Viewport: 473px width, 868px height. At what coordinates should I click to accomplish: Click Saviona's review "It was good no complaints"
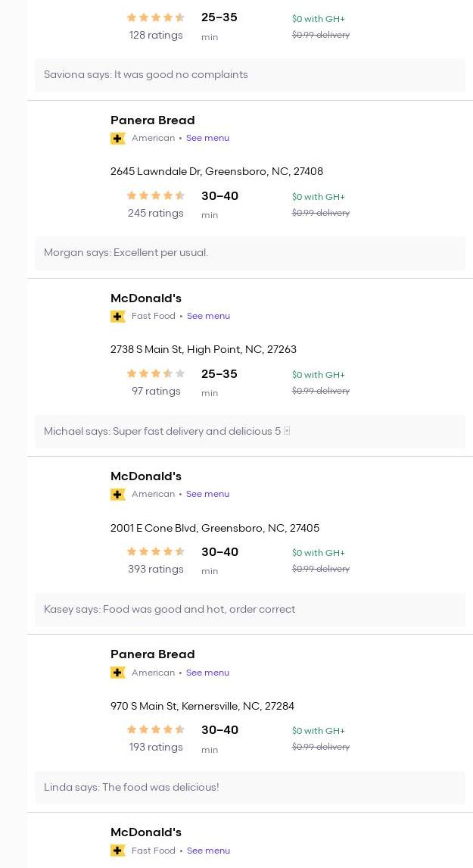coord(146,75)
